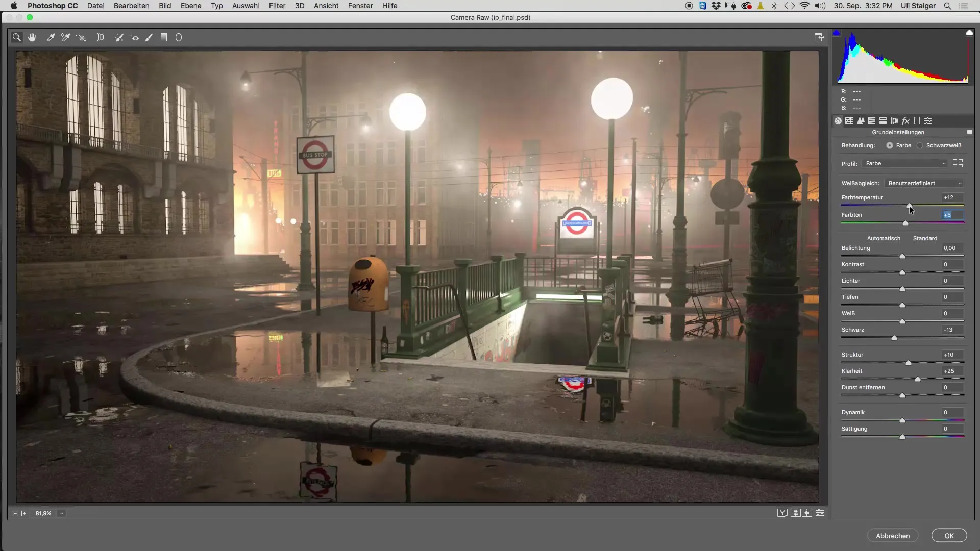
Task: Click the Kontrast value field
Action: click(952, 264)
